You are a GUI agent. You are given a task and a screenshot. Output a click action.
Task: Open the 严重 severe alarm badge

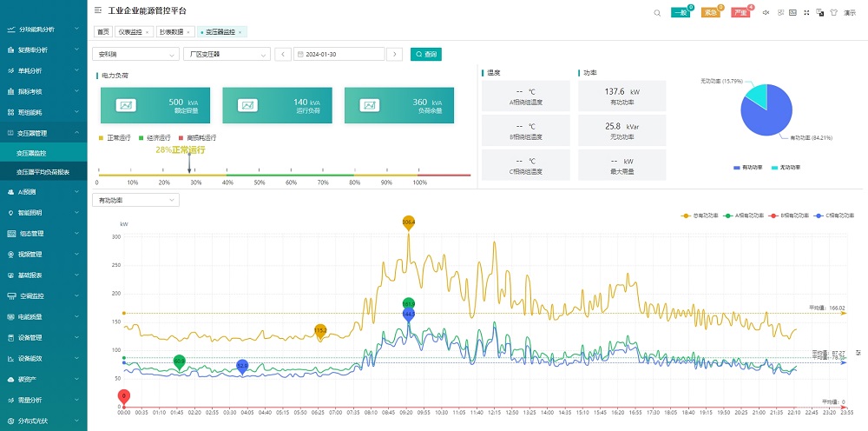(x=740, y=13)
